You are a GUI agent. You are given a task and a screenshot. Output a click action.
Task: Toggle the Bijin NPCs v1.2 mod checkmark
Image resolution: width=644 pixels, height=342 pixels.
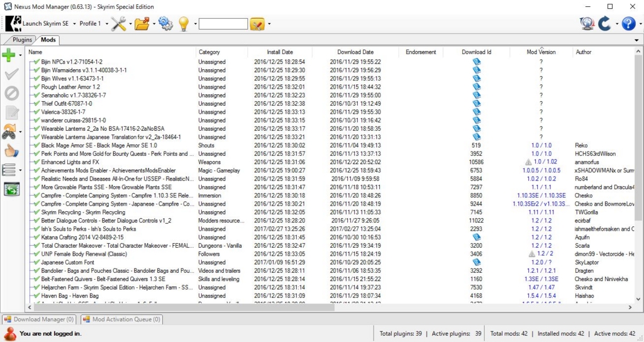tap(36, 62)
